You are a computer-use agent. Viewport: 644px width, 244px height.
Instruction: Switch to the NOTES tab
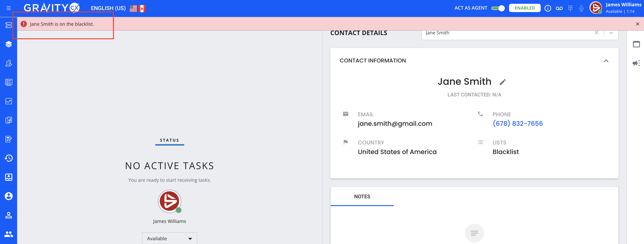click(362, 196)
